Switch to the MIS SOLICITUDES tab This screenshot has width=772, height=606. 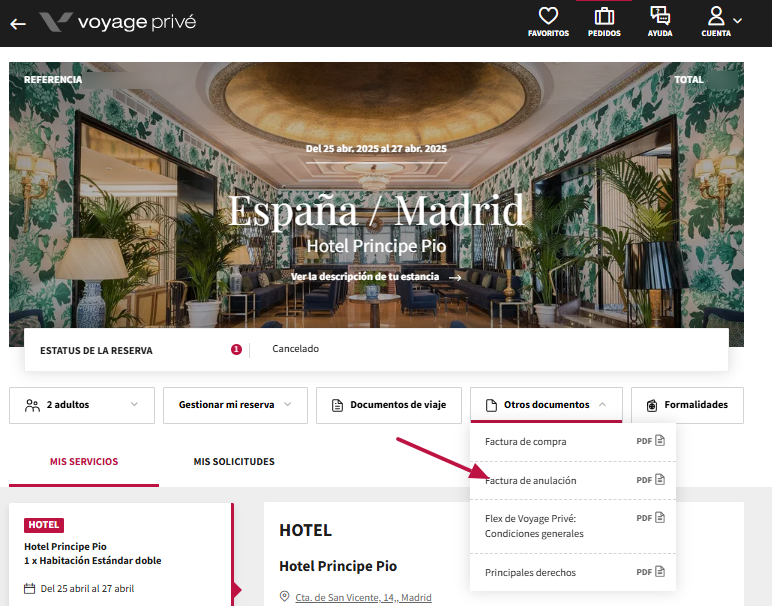[234, 462]
